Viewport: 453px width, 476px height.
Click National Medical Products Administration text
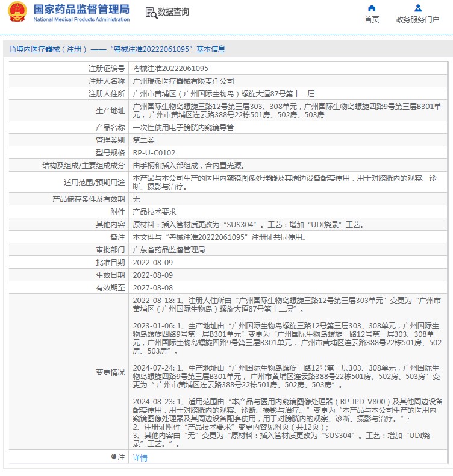pyautogui.click(x=81, y=19)
